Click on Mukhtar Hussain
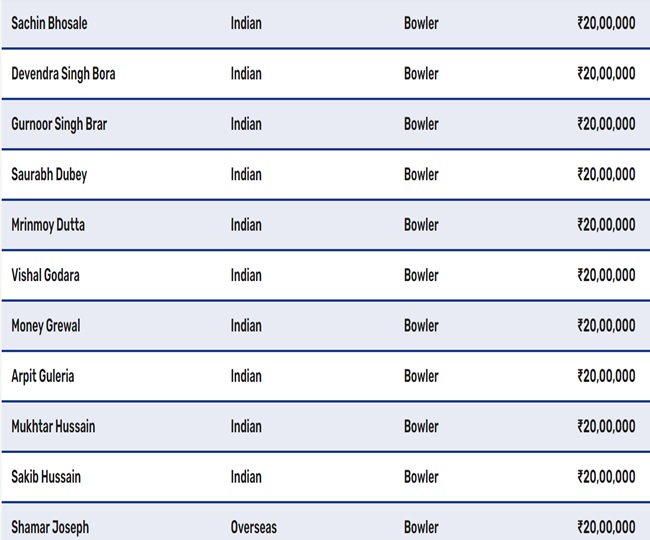The height and width of the screenshot is (540, 650). (53, 426)
